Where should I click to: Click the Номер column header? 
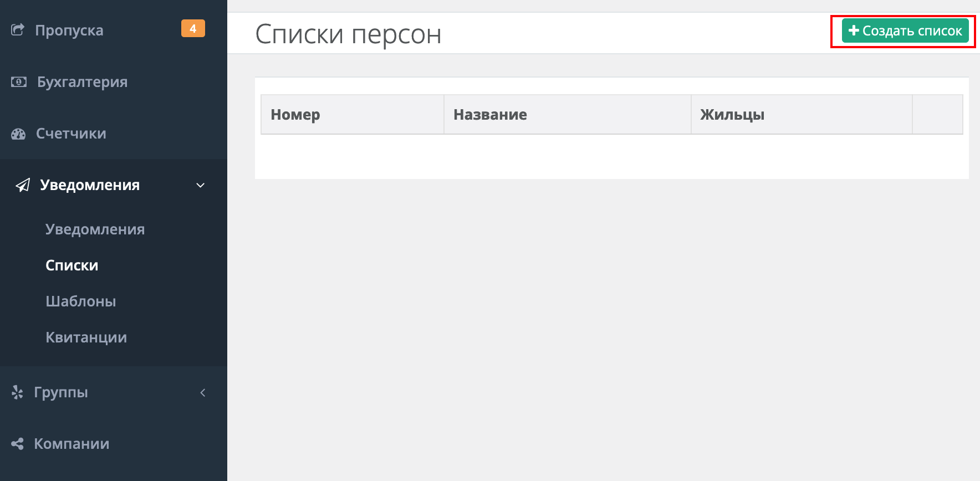click(353, 115)
